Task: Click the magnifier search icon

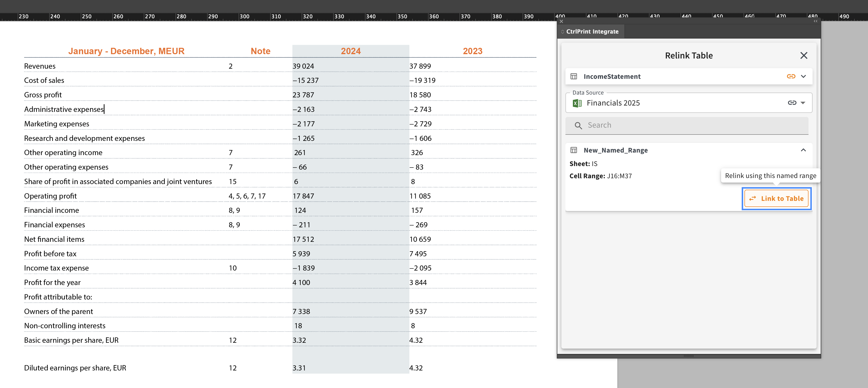Action: pos(578,125)
